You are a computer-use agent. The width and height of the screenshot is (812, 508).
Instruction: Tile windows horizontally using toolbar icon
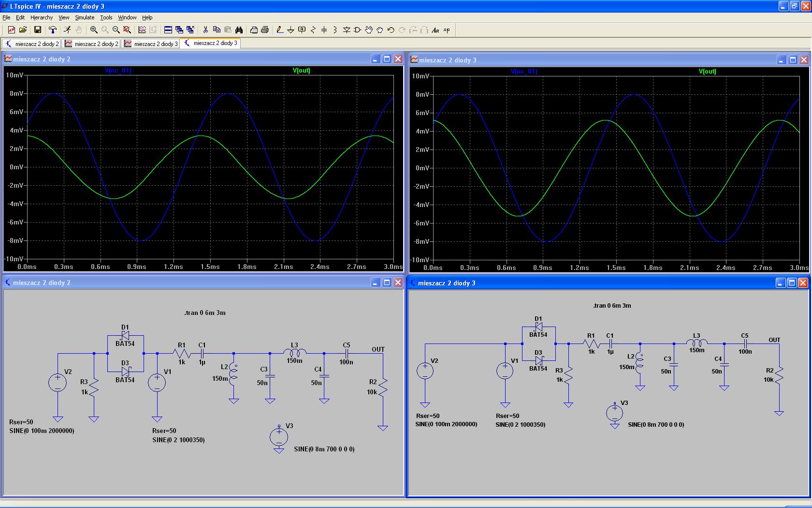click(168, 30)
